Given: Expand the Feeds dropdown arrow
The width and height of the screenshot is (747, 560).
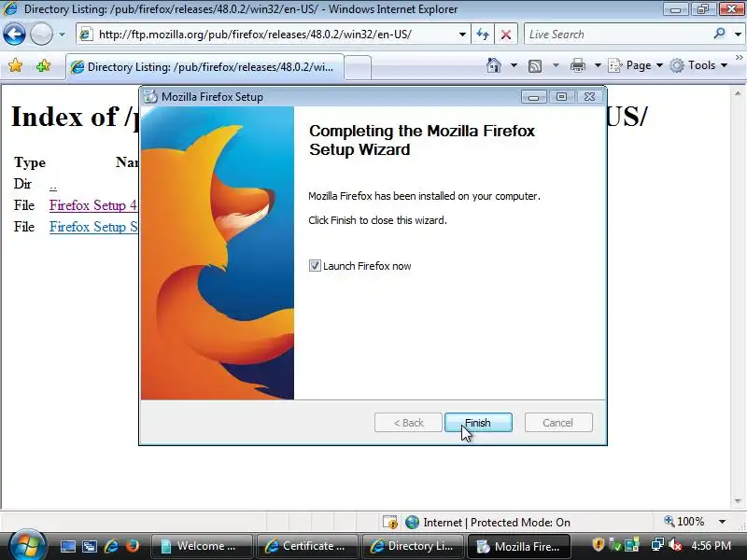Looking at the screenshot, I should pyautogui.click(x=556, y=65).
